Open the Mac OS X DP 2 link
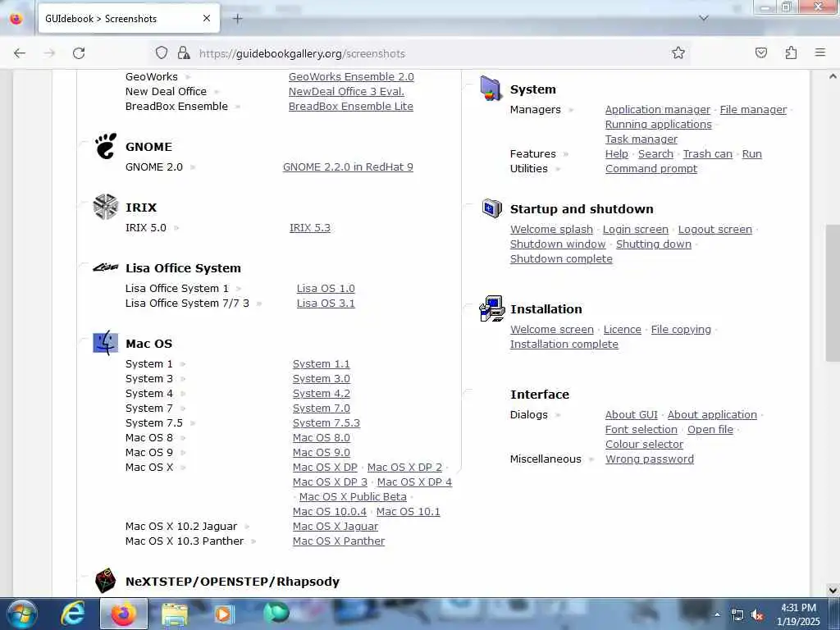The height and width of the screenshot is (630, 840). [404, 467]
